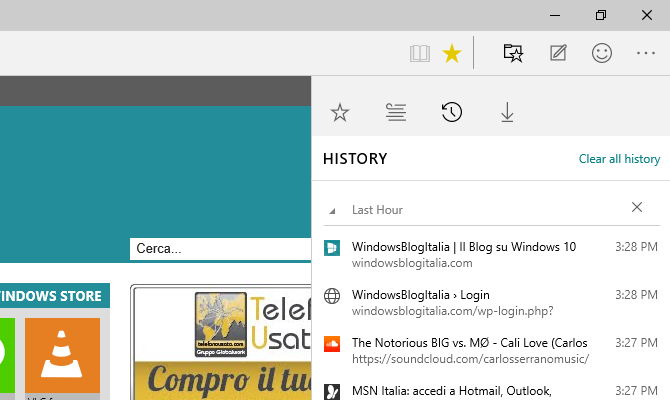
Task: Click the yellow favorites star in address bar
Action: click(x=452, y=54)
